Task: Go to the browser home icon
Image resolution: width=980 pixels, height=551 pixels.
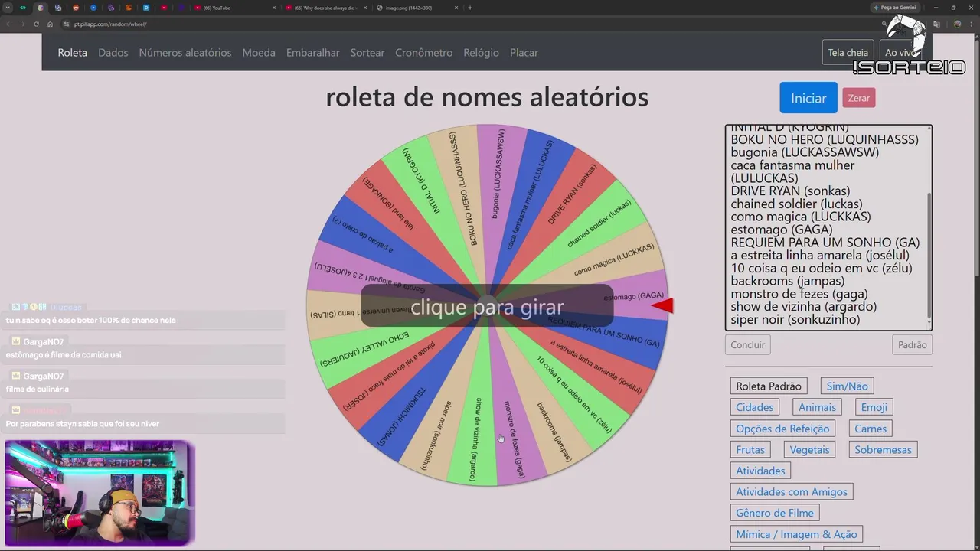Action: pos(51,24)
